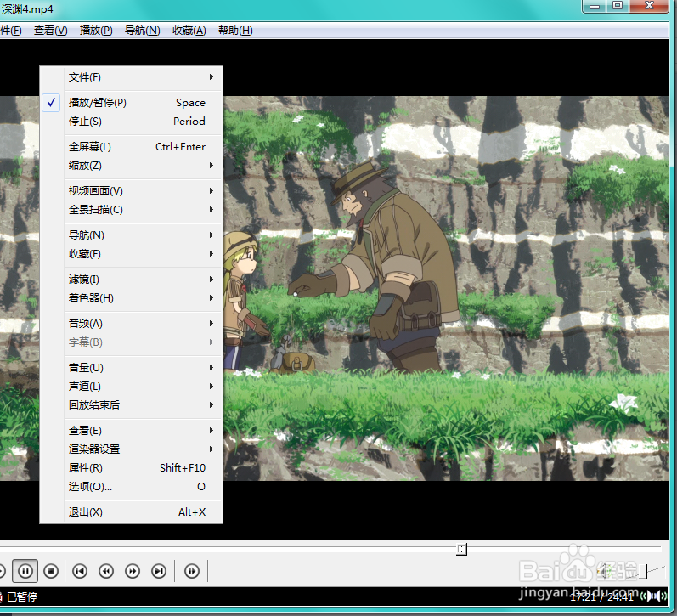Click the seek bar position handle
Viewport: 677px width, 616px height.
click(461, 550)
